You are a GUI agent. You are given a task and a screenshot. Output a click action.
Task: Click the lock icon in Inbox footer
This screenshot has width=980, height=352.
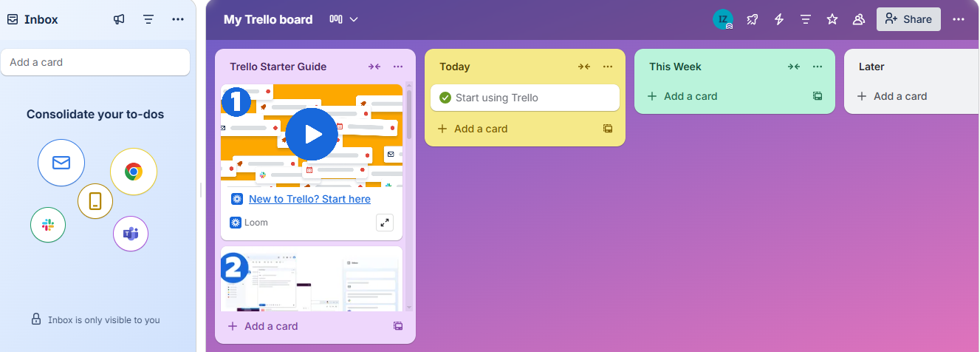pos(35,319)
